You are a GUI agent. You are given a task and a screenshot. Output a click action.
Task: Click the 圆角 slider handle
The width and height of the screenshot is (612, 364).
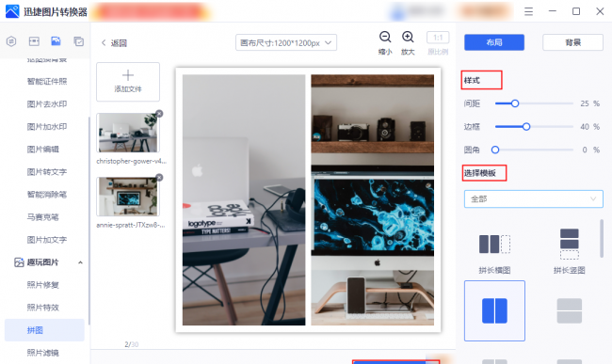pos(495,150)
